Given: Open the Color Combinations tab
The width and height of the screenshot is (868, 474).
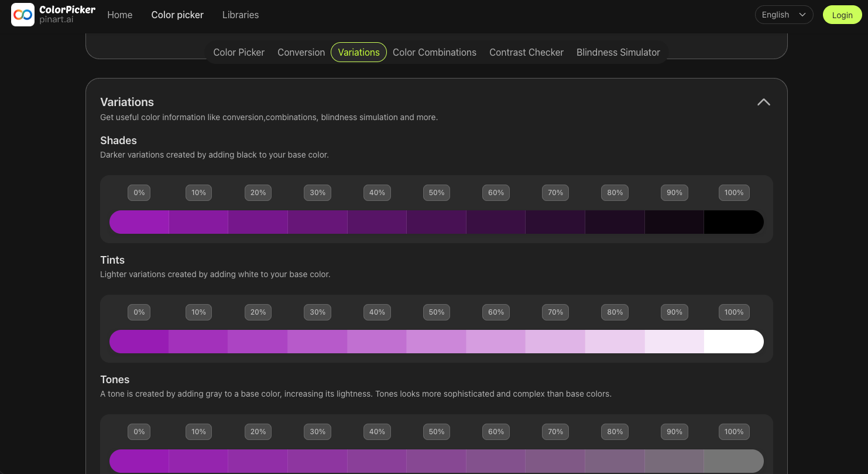Looking at the screenshot, I should coord(434,52).
